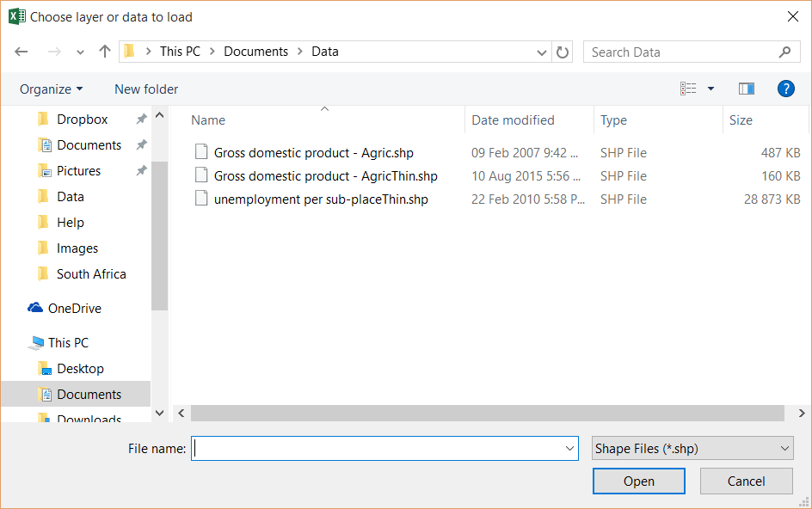Open South Africa folder in sidebar
Image resolution: width=812 pixels, height=509 pixels.
pyautogui.click(x=91, y=274)
